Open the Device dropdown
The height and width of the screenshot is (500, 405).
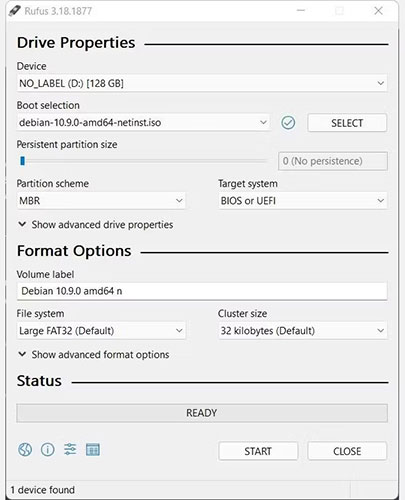tap(202, 83)
